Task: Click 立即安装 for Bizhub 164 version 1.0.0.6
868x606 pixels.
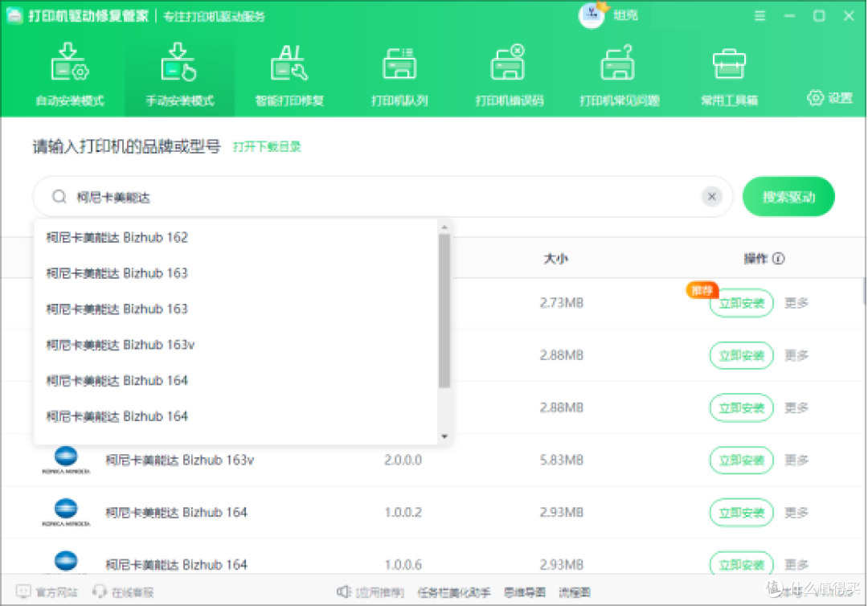Action: tap(741, 563)
